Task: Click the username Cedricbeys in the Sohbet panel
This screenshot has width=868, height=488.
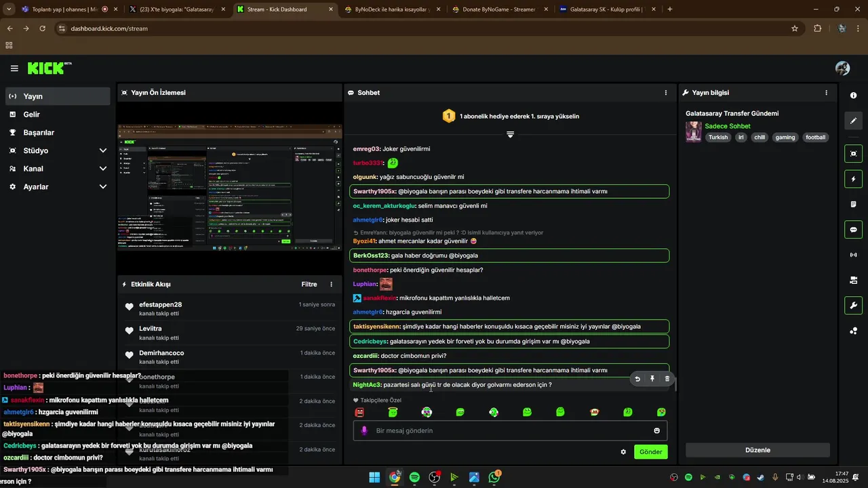Action: 370,342
